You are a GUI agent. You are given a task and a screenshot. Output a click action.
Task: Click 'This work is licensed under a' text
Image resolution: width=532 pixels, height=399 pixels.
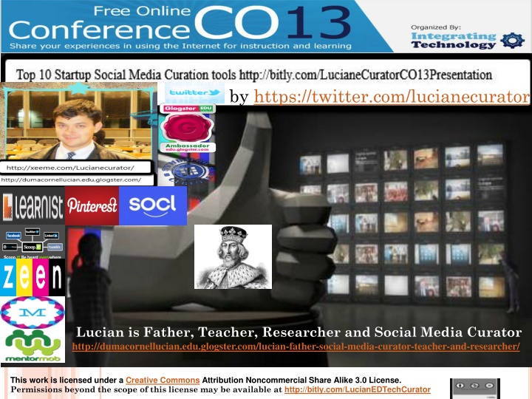pos(66,380)
